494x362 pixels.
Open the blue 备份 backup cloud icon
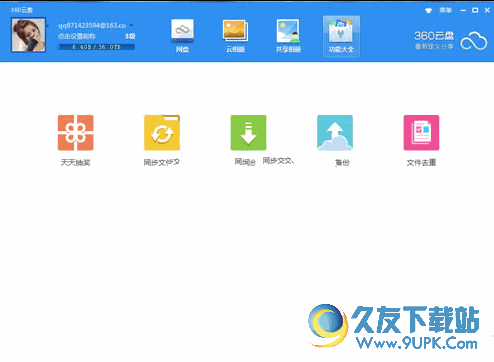[335, 133]
